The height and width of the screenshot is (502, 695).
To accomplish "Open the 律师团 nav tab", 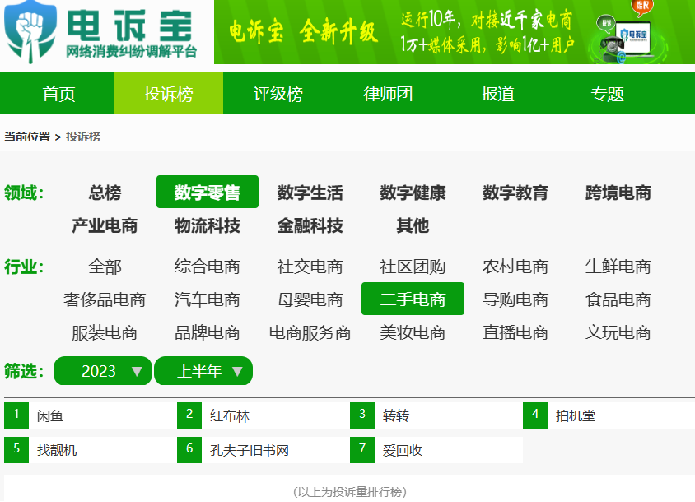I will pos(387,94).
